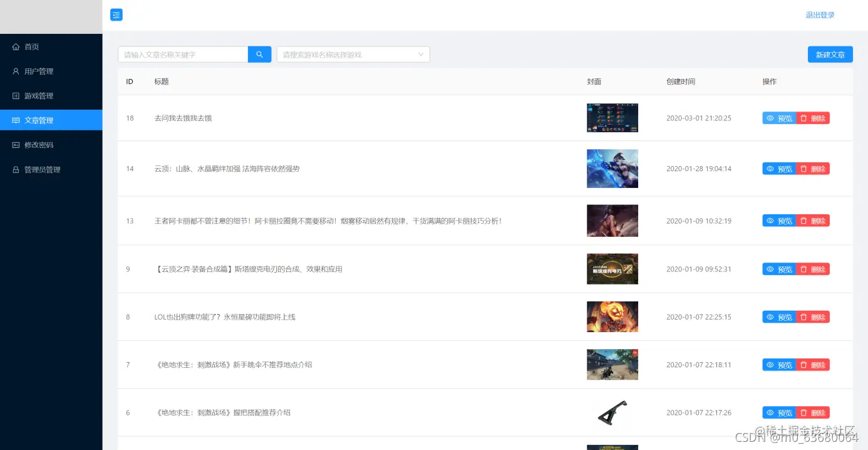Click the lock icon beside 管理员管理
The image size is (868, 450).
coord(16,169)
